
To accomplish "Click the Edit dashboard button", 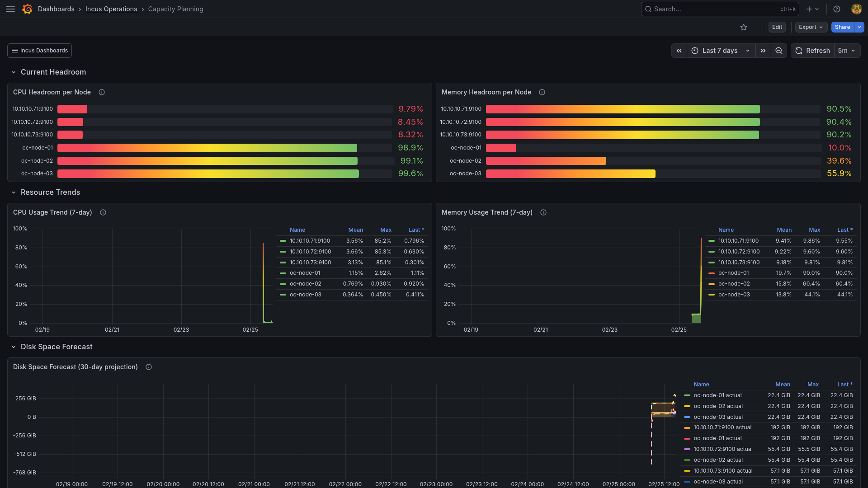I will [x=777, y=27].
